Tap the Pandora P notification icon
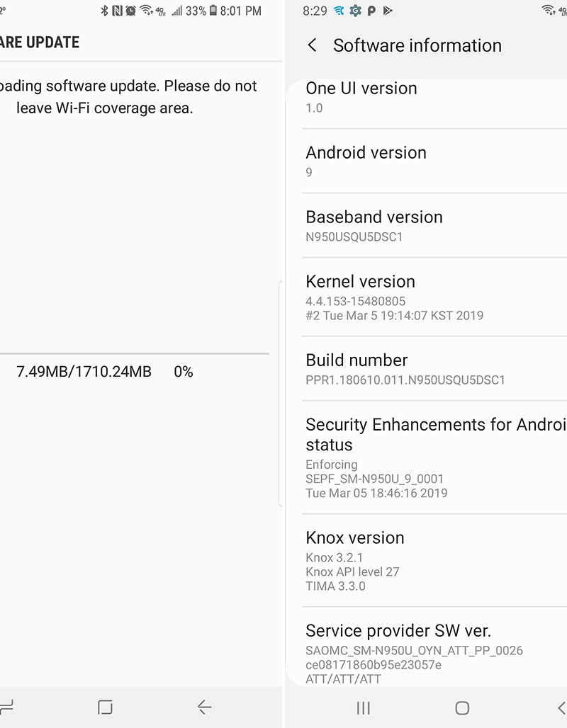The width and height of the screenshot is (567, 728). (371, 11)
